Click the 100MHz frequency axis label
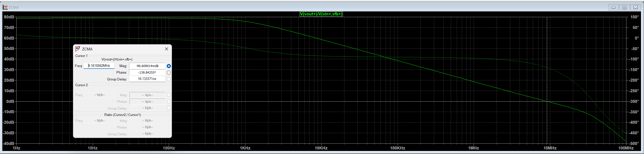 point(626,148)
